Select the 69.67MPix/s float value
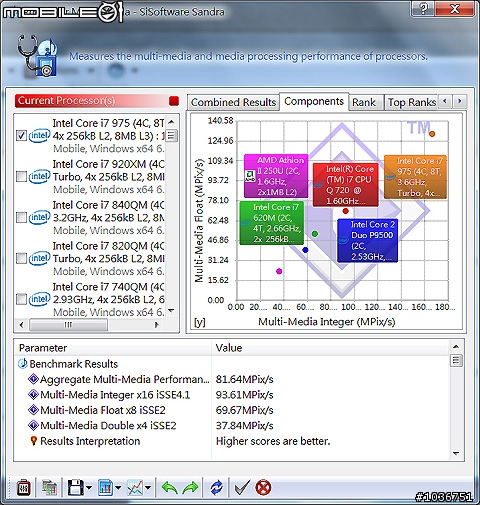 [x=244, y=410]
